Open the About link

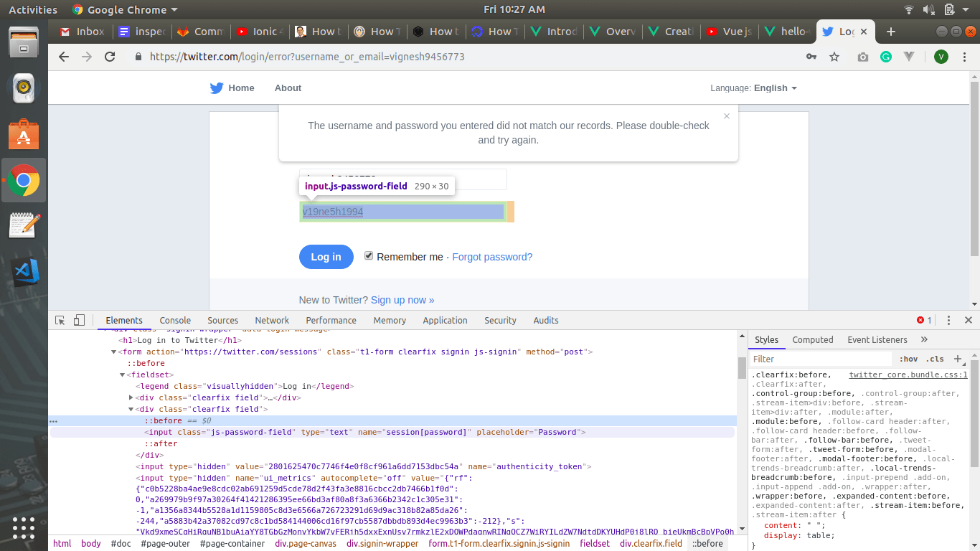(288, 88)
